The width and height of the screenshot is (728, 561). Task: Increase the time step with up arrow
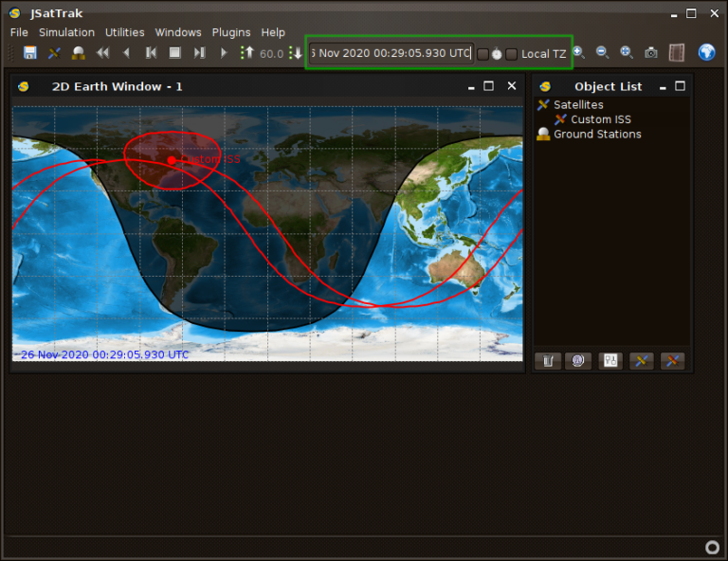(x=247, y=53)
